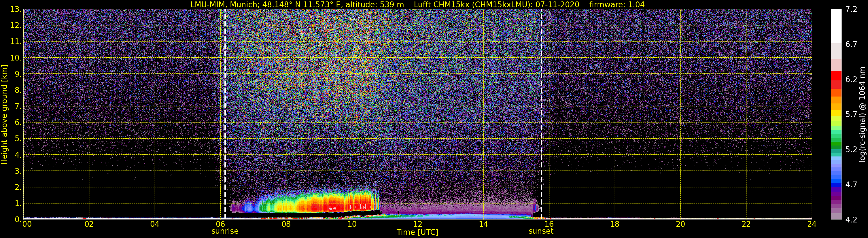Viewport: 868px width, 238px height.
Task: Click the date '07-11-2020' in the title
Action: [557, 5]
